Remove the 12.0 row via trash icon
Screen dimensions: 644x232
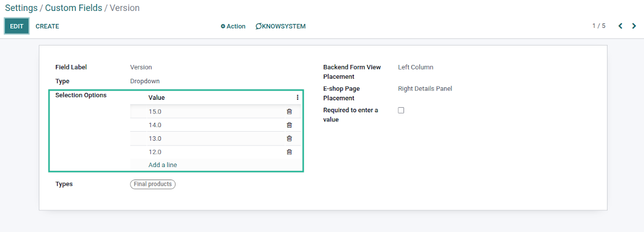pyautogui.click(x=289, y=152)
